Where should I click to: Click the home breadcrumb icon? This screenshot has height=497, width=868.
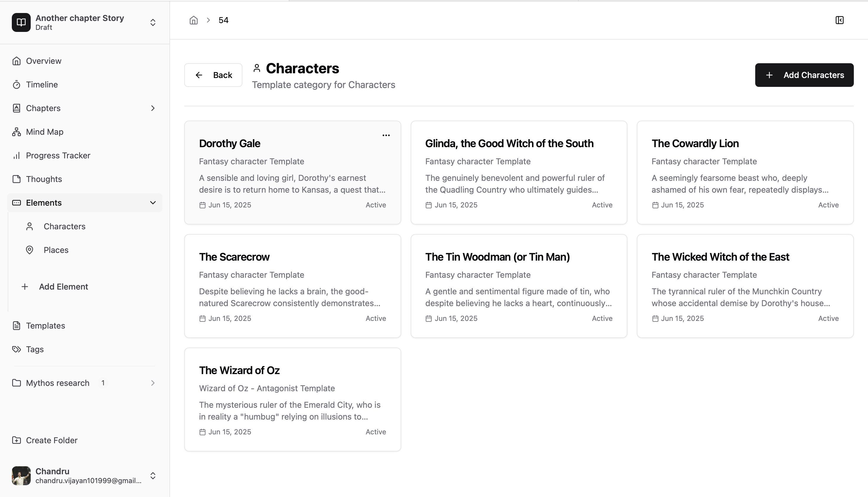click(x=193, y=20)
